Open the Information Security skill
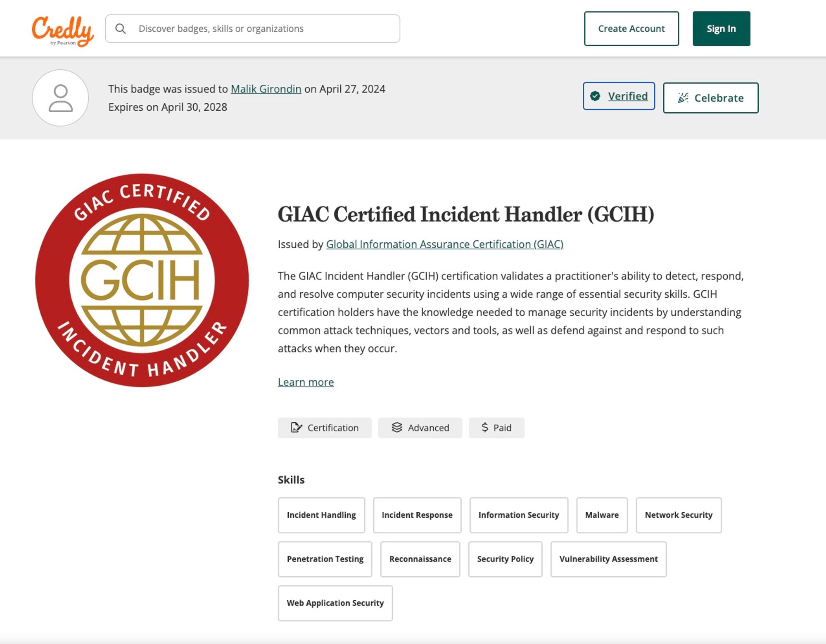 click(x=519, y=515)
